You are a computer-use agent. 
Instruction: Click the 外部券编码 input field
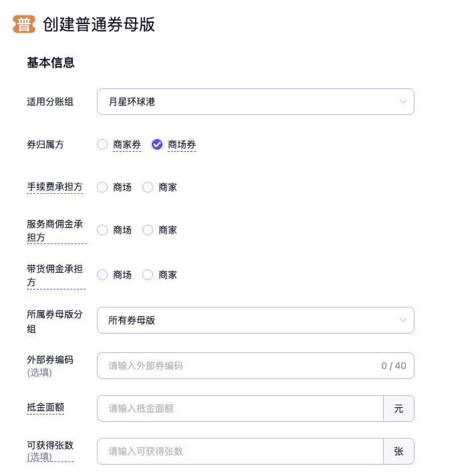[x=241, y=366]
